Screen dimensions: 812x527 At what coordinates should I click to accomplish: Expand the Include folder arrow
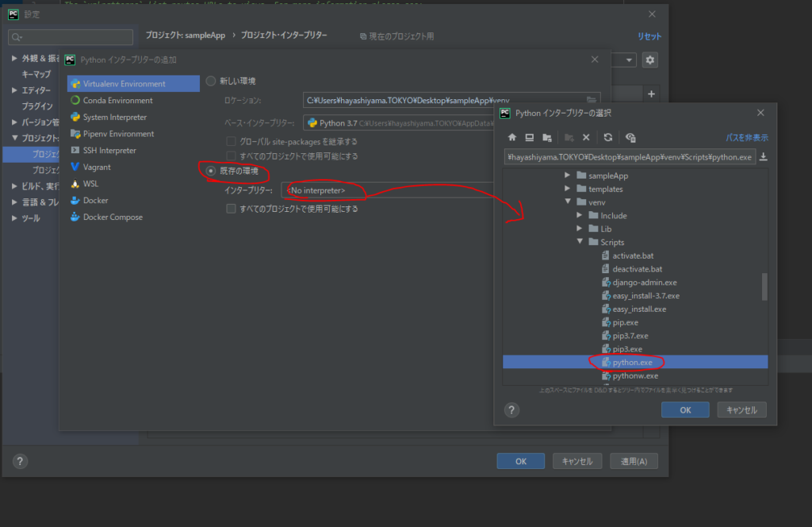pyautogui.click(x=580, y=215)
